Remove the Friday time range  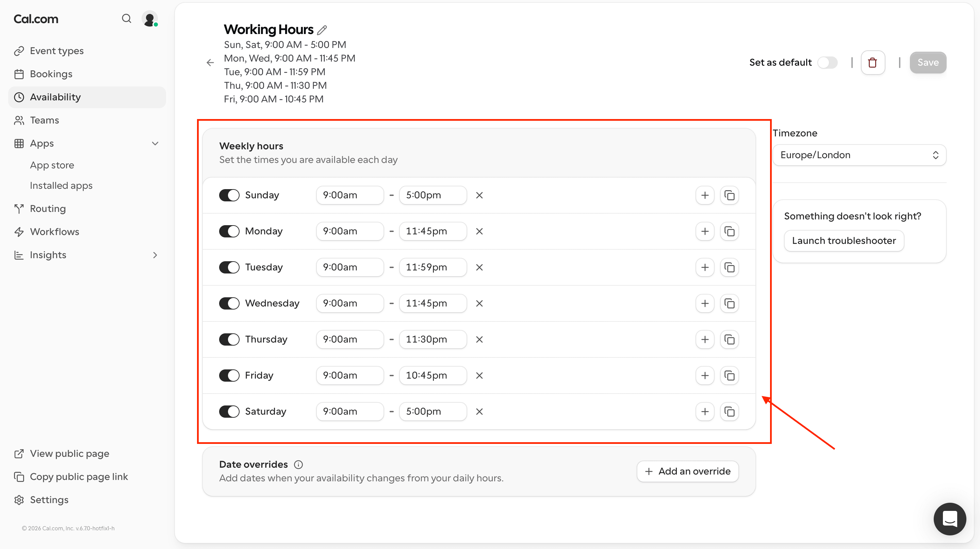479,375
